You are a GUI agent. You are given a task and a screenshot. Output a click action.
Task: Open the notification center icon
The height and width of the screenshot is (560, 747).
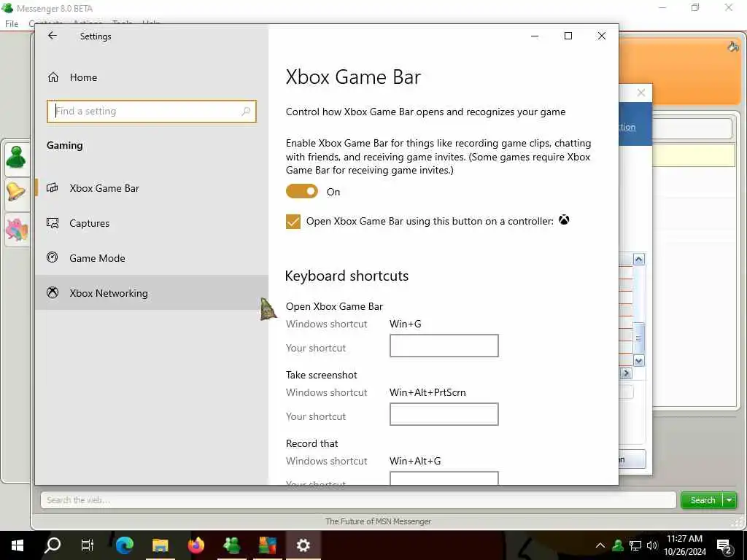pyautogui.click(x=724, y=545)
